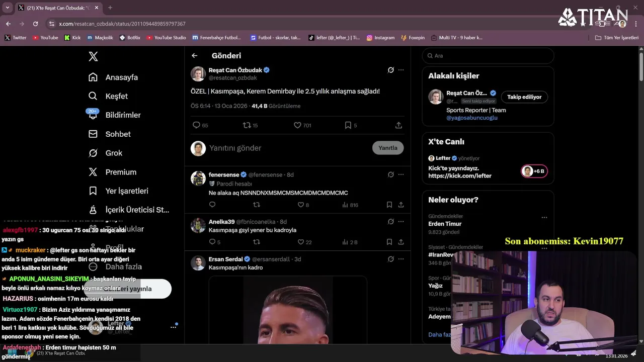Image resolution: width=644 pixels, height=362 pixels.
Task: Reply to Anelka39 comment
Action: coord(212,242)
